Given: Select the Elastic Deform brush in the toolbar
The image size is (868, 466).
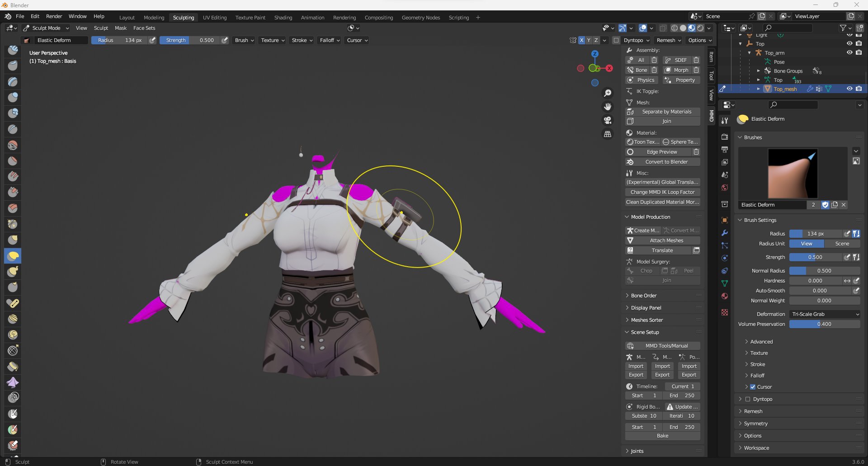Looking at the screenshot, I should tap(13, 255).
